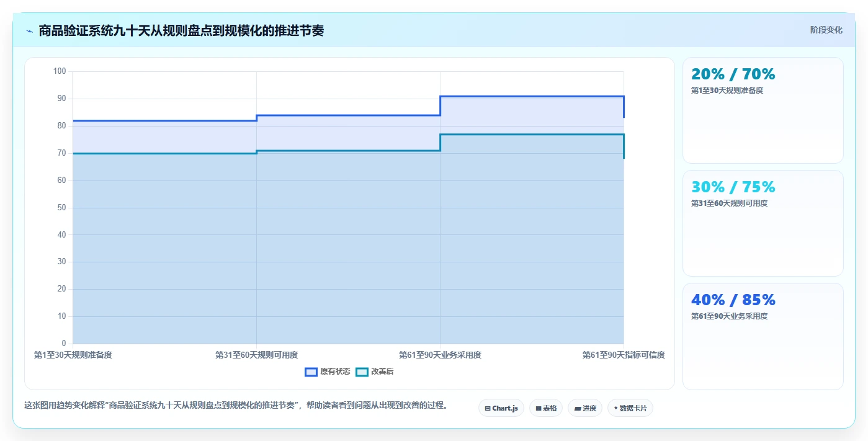The height and width of the screenshot is (441, 868).
Task: Click the 第61至90天业务采用度 card caption
Action: [729, 316]
